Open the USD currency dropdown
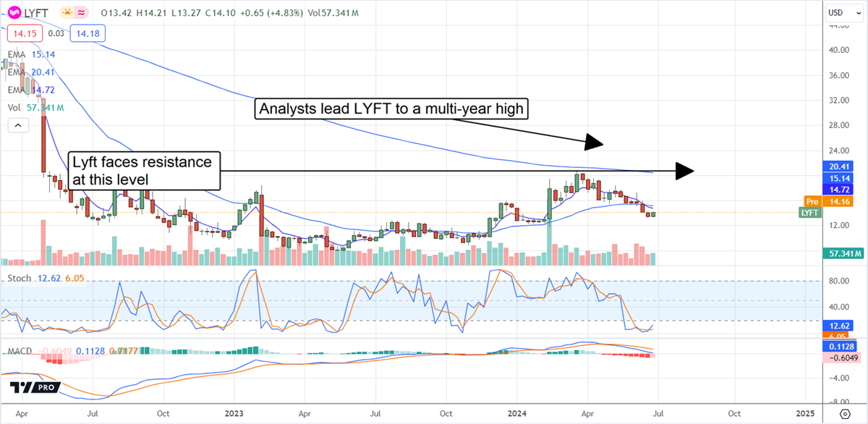This screenshot has width=868, height=424. (840, 12)
